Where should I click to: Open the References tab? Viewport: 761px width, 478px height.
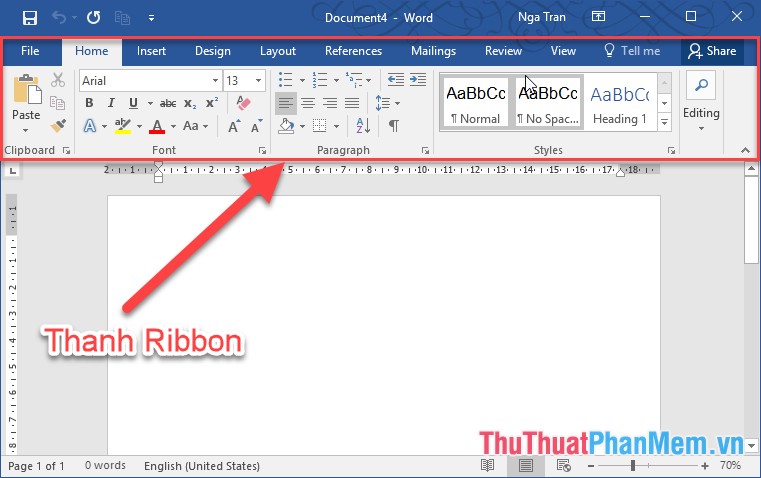tap(353, 51)
